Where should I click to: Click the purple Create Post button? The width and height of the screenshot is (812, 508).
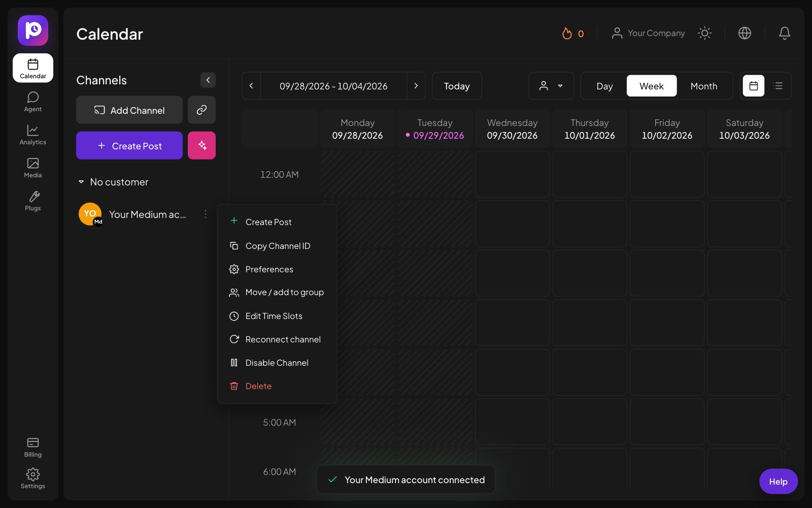(x=129, y=146)
